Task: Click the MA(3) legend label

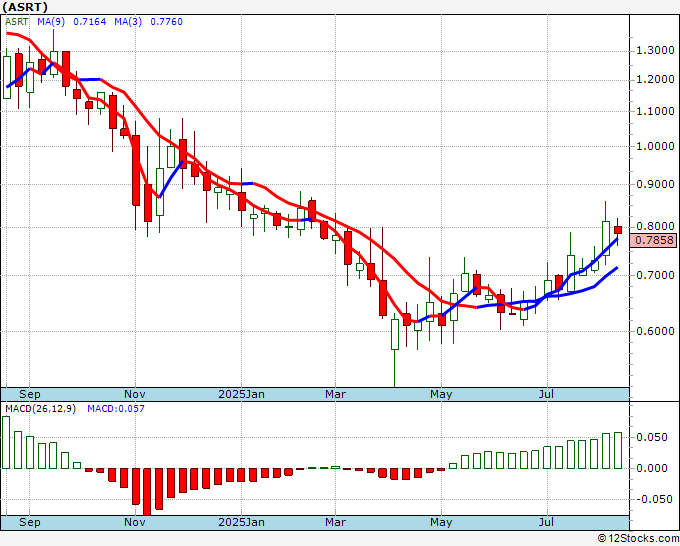Action: (x=128, y=22)
